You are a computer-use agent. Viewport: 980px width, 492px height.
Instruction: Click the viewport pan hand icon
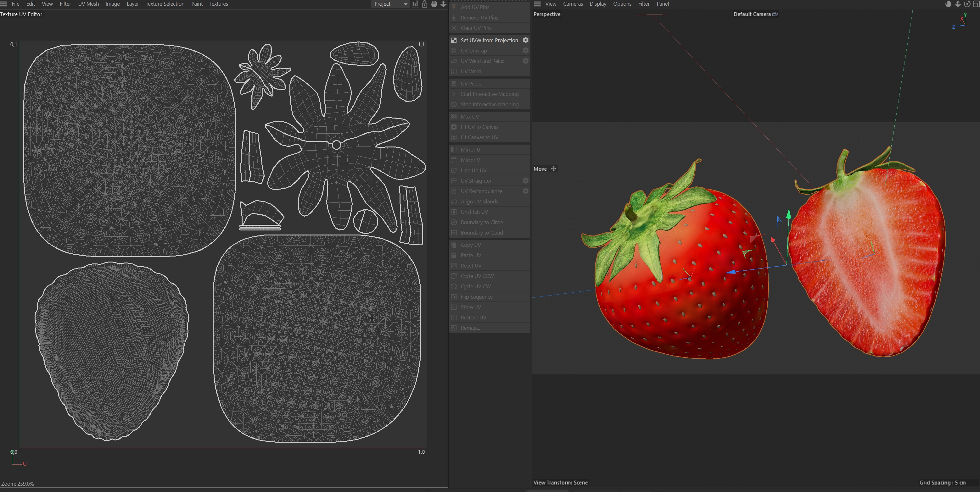(x=948, y=4)
